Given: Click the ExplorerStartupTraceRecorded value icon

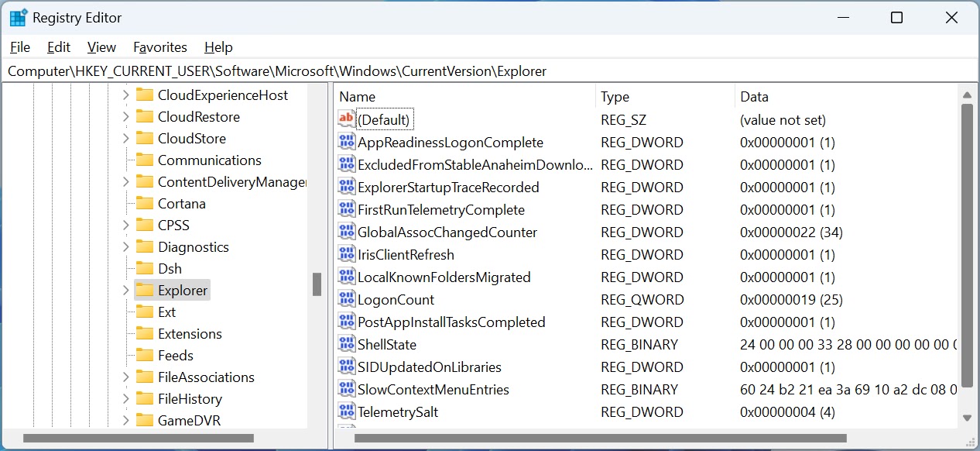Looking at the screenshot, I should pyautogui.click(x=346, y=187).
